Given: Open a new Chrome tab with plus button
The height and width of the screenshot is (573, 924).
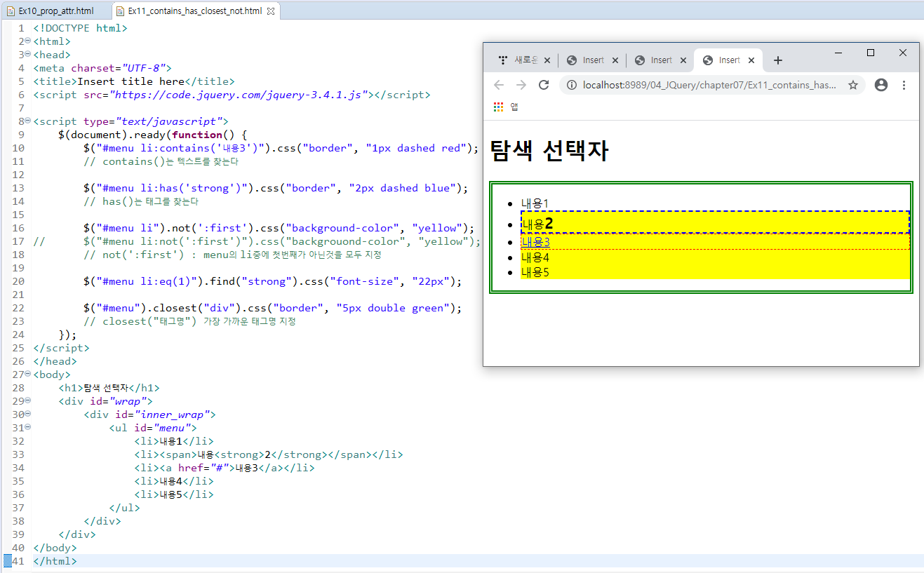Looking at the screenshot, I should click(x=777, y=60).
